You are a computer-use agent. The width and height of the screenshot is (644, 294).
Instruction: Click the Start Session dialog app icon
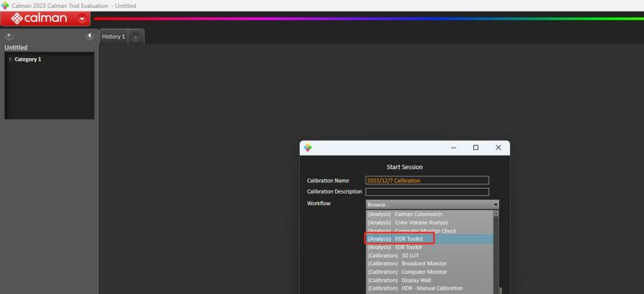(x=308, y=148)
